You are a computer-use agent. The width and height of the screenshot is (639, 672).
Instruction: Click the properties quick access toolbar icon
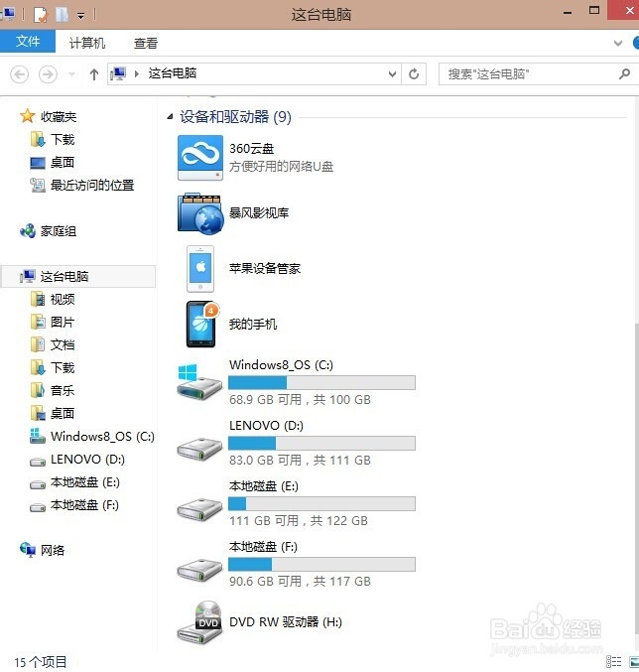[41, 15]
